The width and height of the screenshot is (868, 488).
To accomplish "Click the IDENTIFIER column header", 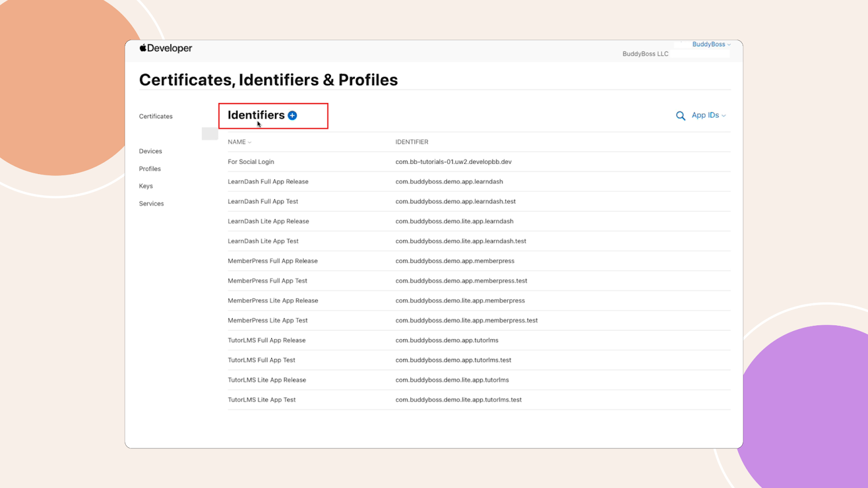I will pos(412,142).
